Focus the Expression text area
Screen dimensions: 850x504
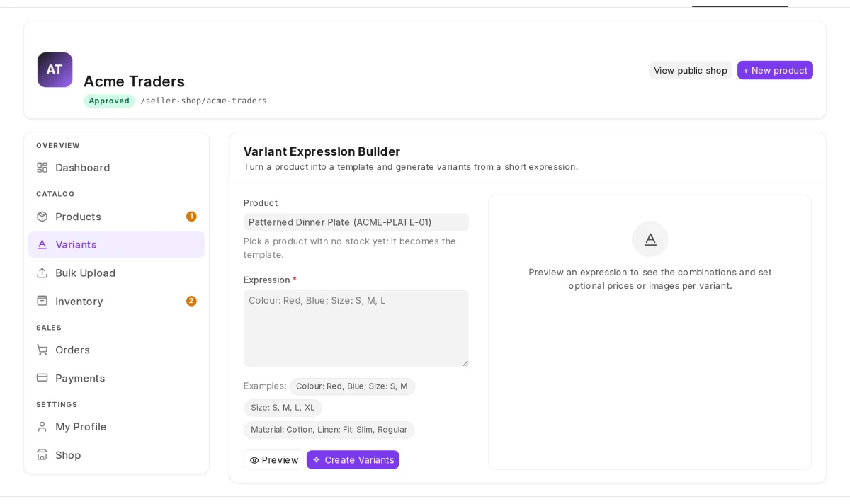(356, 328)
